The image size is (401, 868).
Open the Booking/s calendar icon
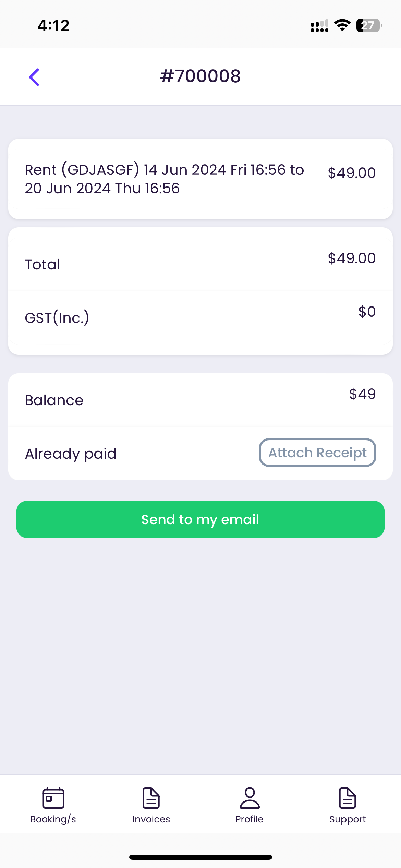click(53, 798)
